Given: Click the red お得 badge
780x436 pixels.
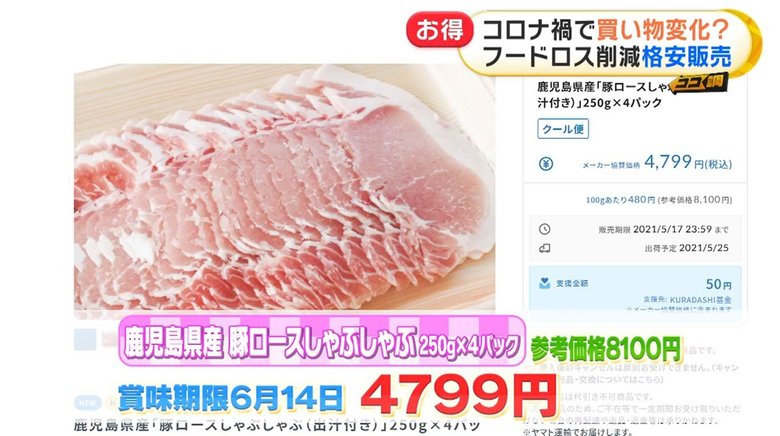Looking at the screenshot, I should point(438,30).
